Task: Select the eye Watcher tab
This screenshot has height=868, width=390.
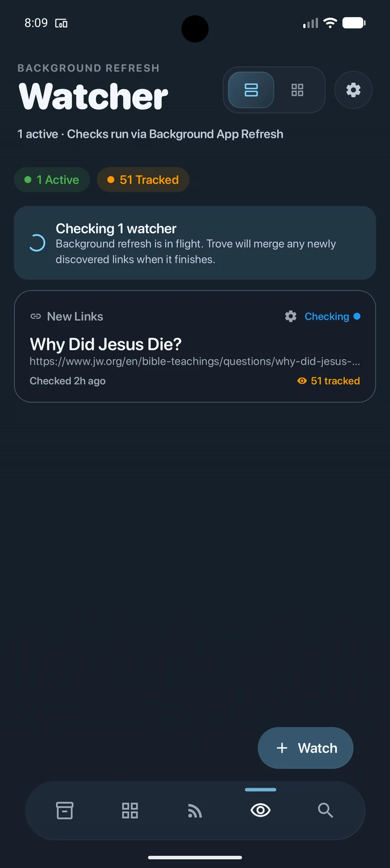Action: click(260, 810)
